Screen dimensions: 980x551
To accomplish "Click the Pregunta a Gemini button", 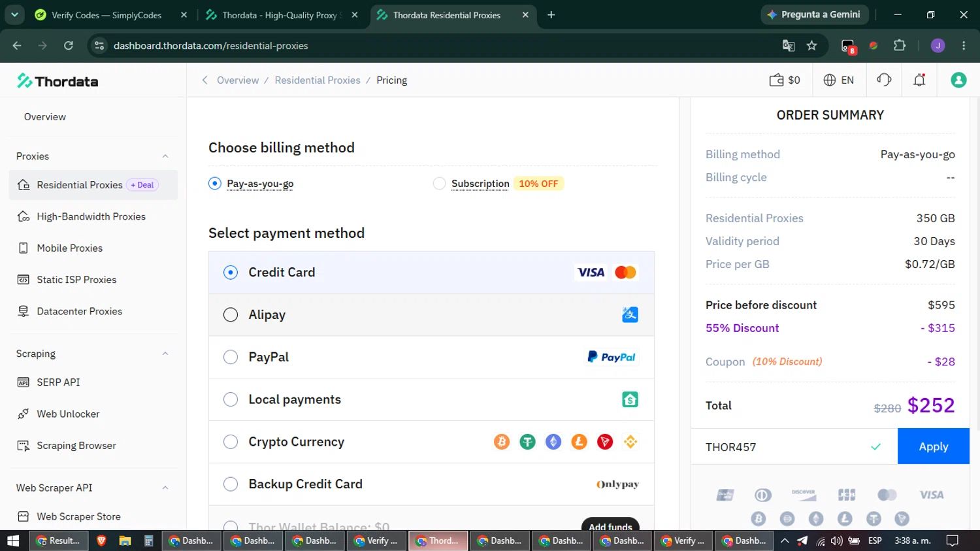I will point(814,14).
